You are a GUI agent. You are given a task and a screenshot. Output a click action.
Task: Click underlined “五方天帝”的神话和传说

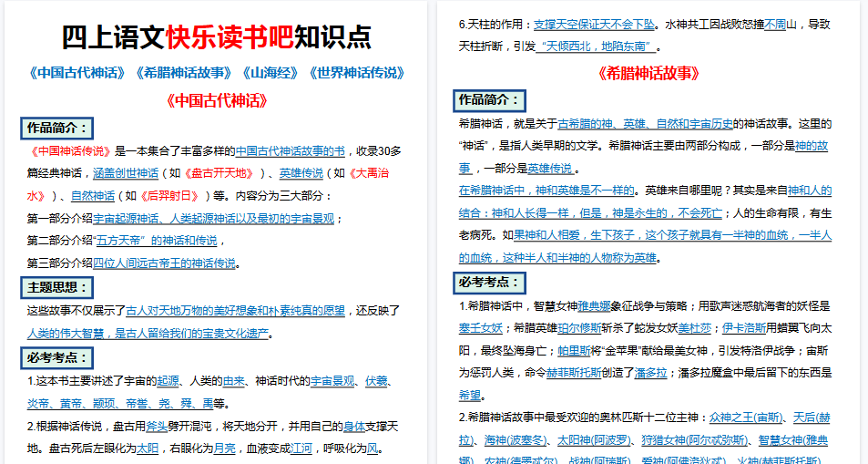pyautogui.click(x=156, y=241)
